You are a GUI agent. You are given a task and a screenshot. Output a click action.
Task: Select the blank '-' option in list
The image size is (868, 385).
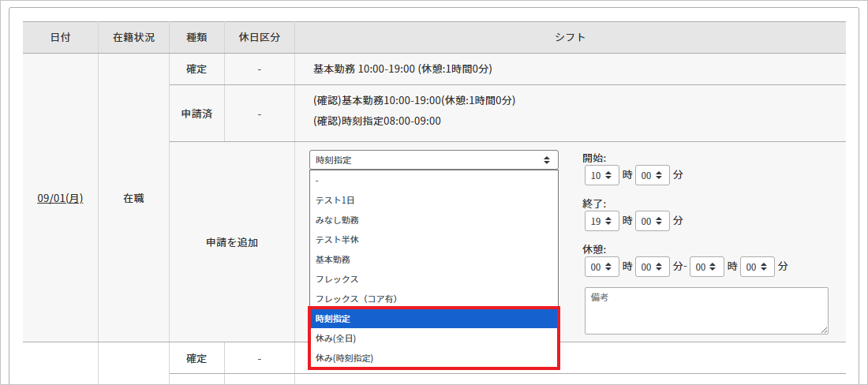[x=433, y=181]
